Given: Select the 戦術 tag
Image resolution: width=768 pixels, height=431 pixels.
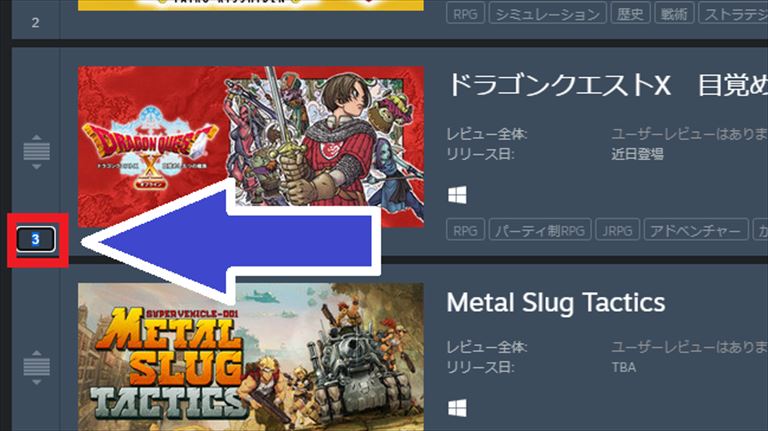Looking at the screenshot, I should [674, 13].
